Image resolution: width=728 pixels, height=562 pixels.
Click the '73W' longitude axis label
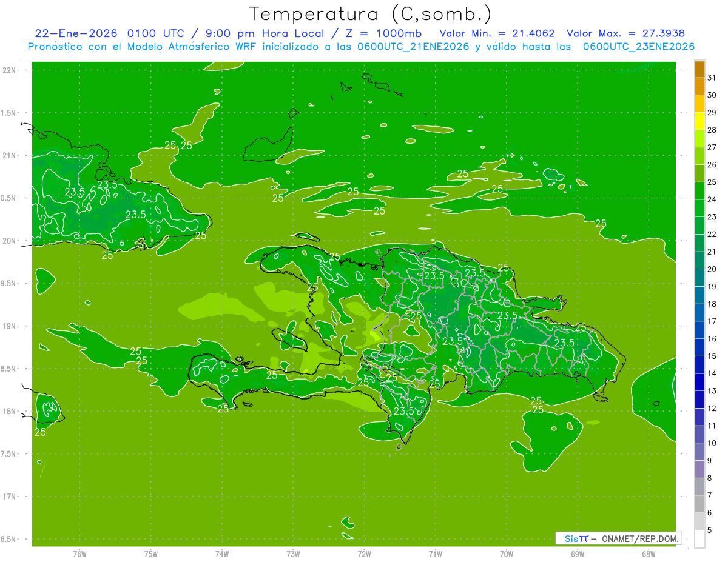point(293,554)
